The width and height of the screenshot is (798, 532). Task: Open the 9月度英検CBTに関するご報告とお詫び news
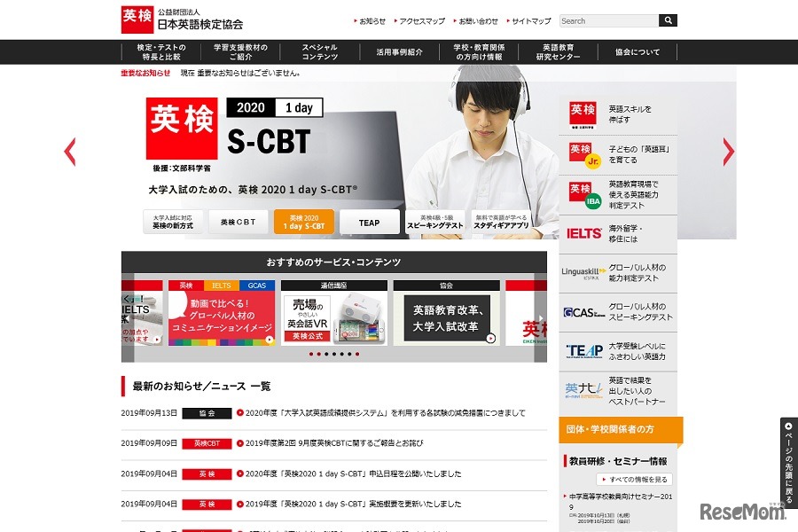pos(334,443)
